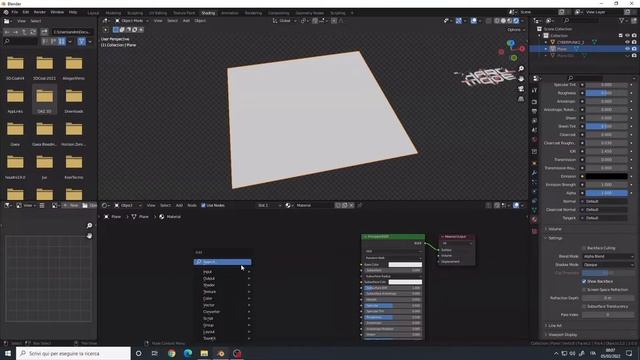Open the File menu
This screenshot has height=360, width=640.
(15, 12)
